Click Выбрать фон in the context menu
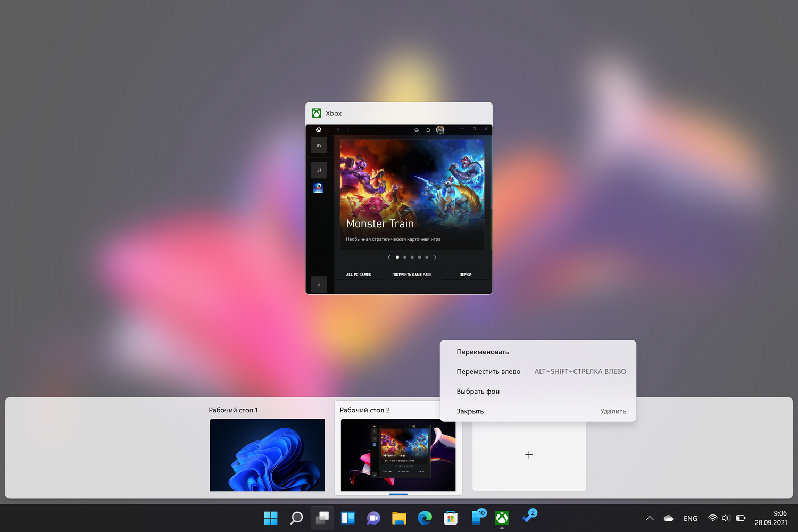 (538, 391)
